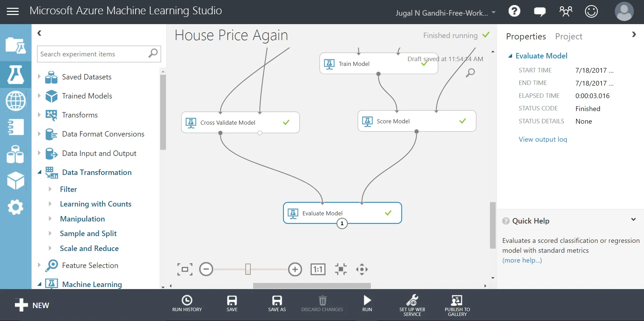The image size is (644, 321).
Task: Expand the Trained Models category
Action: point(39,96)
